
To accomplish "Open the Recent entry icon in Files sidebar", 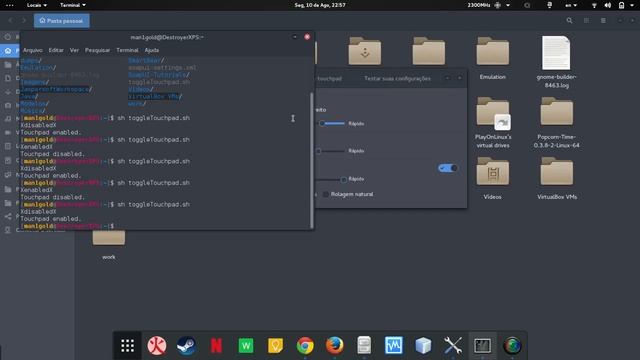I will point(8,37).
